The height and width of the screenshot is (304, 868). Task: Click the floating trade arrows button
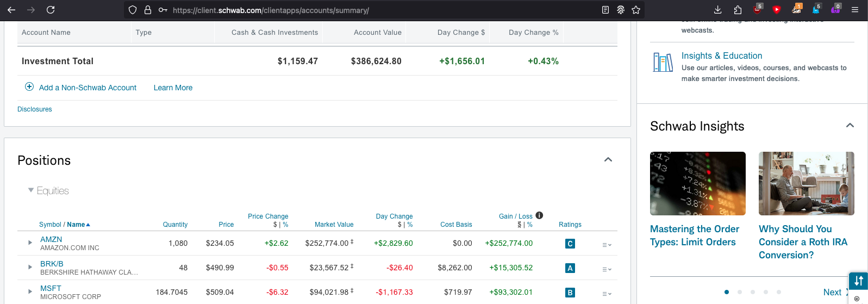[858, 281]
